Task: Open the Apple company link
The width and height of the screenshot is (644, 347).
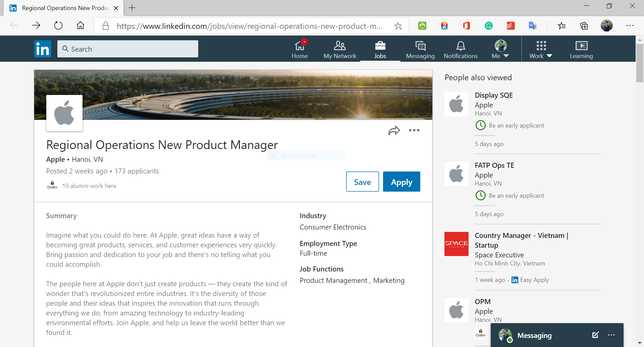Action: coord(56,159)
